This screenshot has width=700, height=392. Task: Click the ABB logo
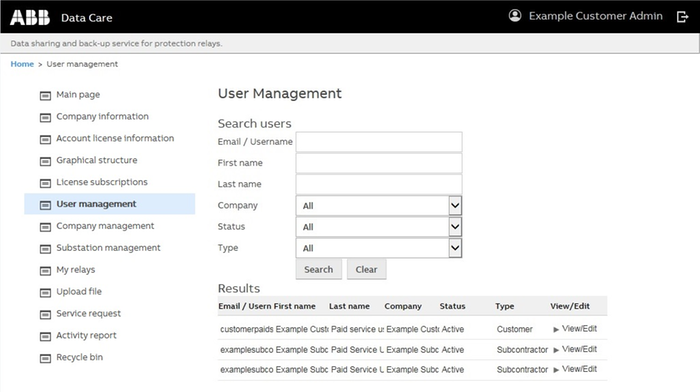30,17
